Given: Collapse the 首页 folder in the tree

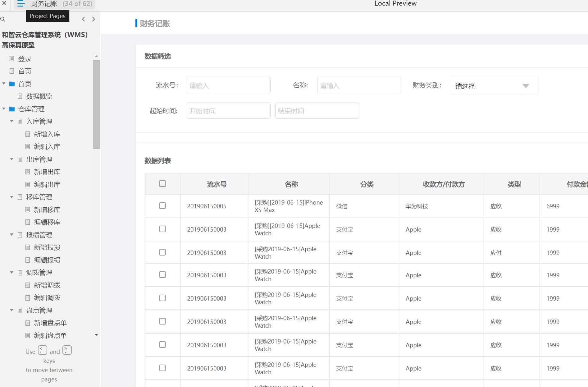Looking at the screenshot, I should 4,84.
